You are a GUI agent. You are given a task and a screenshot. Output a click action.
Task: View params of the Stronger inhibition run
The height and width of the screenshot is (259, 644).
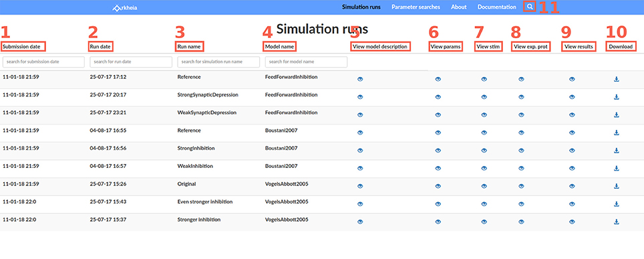coord(438,222)
